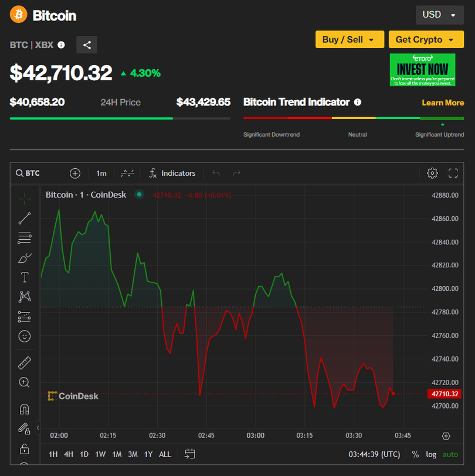Switch to the 1D time range
Viewport: 475px width, 476px height.
point(84,454)
